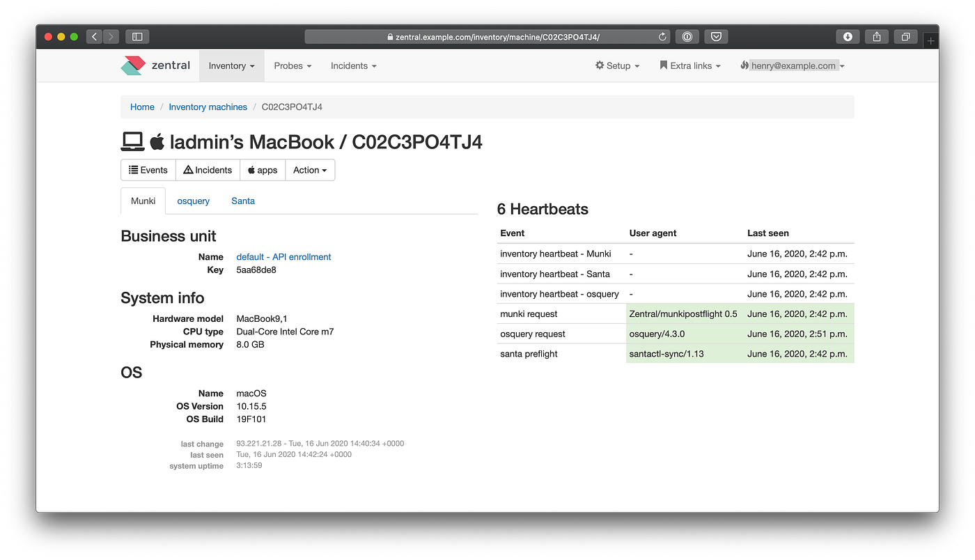The width and height of the screenshot is (975, 560).
Task: Switch to the Santa tab
Action: tap(243, 201)
